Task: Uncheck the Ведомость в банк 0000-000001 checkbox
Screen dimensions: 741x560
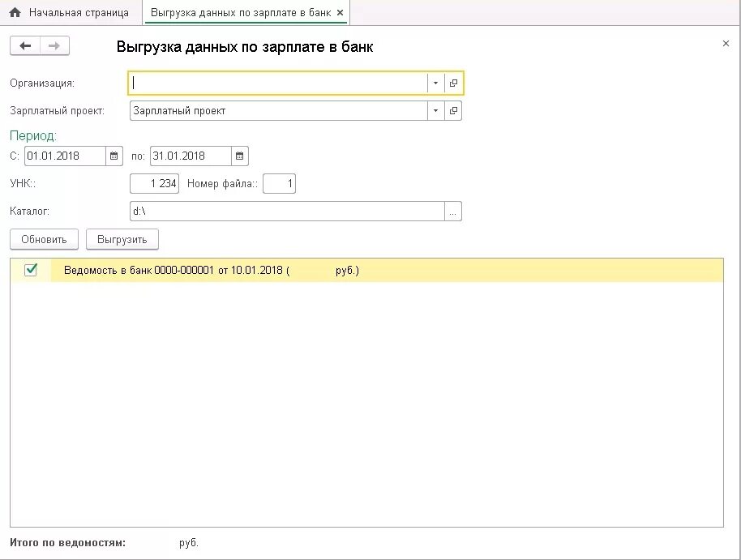Action: pos(31,270)
